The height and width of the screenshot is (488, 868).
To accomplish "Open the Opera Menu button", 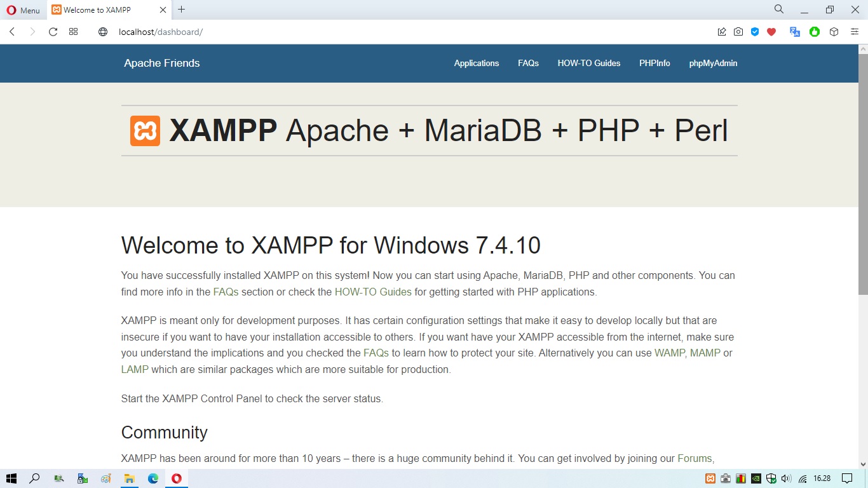I will [23, 10].
